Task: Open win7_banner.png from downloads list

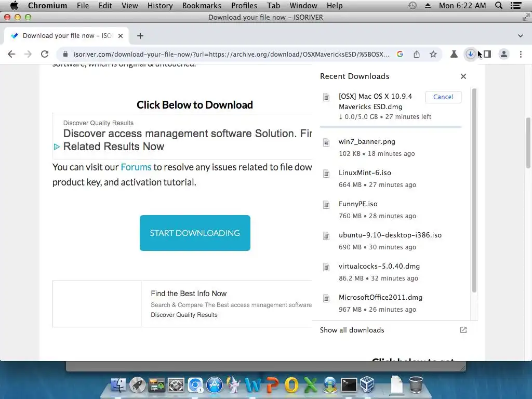Action: pyautogui.click(x=391, y=148)
